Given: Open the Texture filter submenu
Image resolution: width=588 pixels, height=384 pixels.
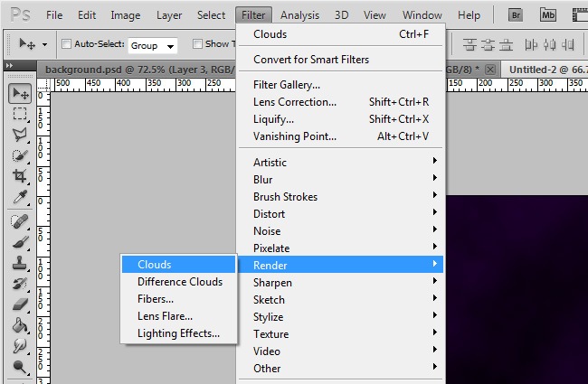Looking at the screenshot, I should tap(340, 333).
